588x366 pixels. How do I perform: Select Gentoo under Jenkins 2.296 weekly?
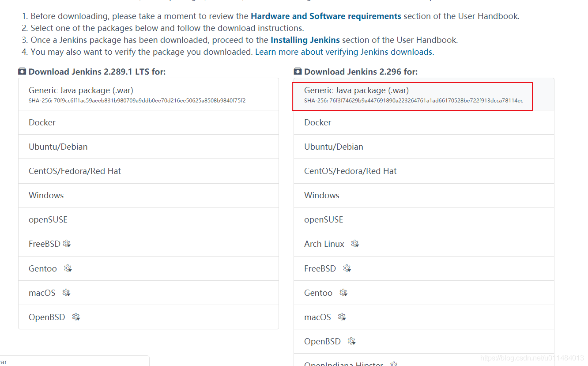[424, 293]
